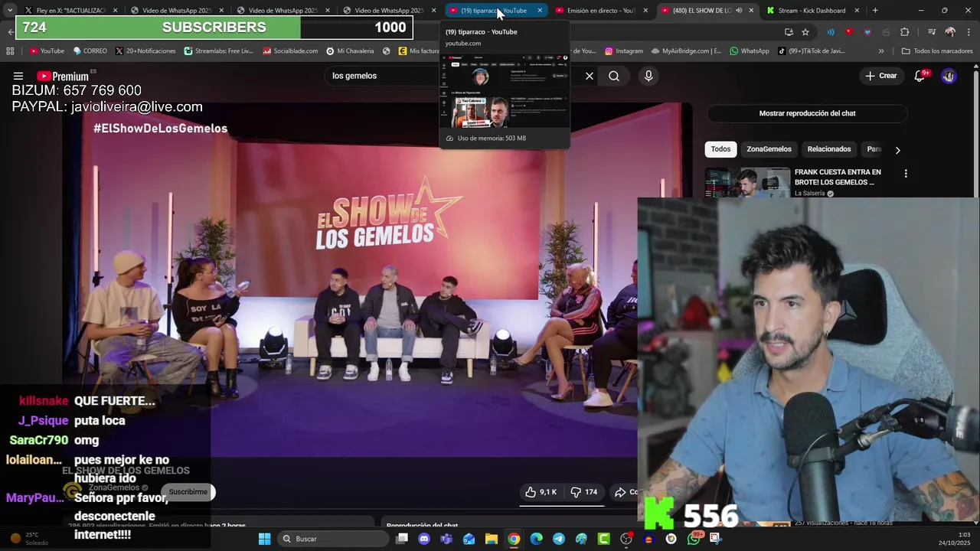980x551 pixels.
Task: Switch to the 'Emisión en directo' tab
Action: (x=602, y=11)
